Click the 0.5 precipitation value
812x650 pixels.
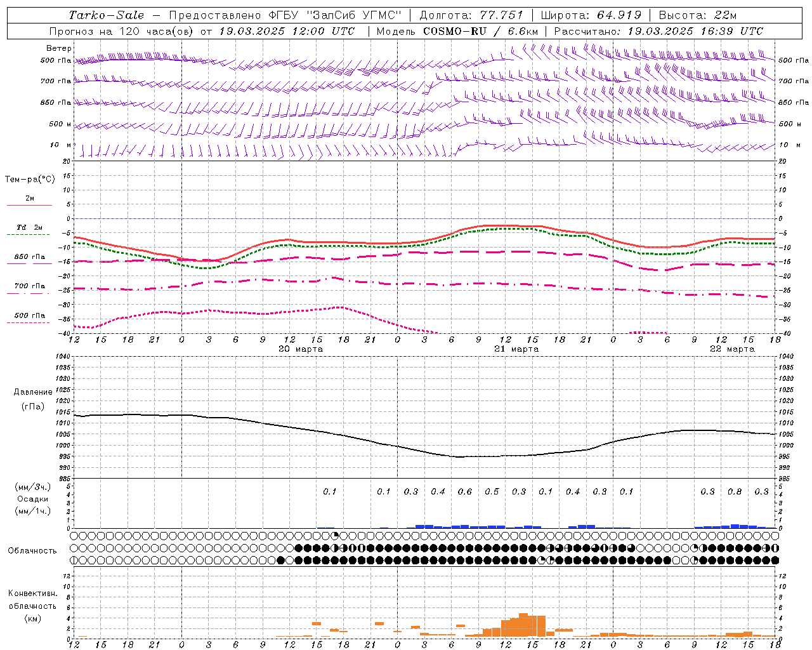coord(492,491)
